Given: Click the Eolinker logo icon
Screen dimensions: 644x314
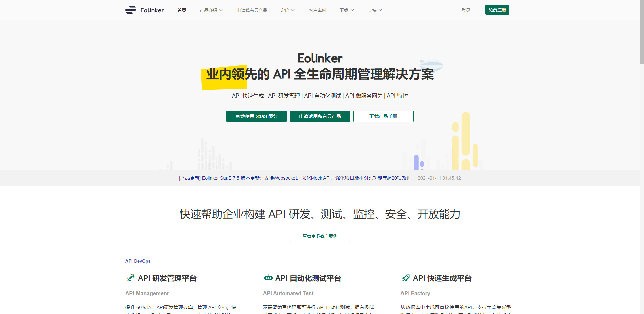Looking at the screenshot, I should pos(130,10).
